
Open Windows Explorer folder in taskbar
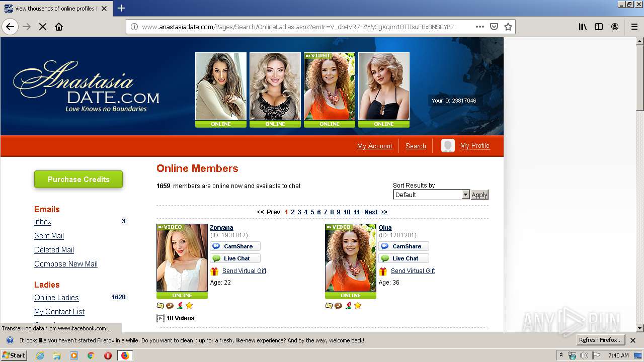(x=57, y=355)
